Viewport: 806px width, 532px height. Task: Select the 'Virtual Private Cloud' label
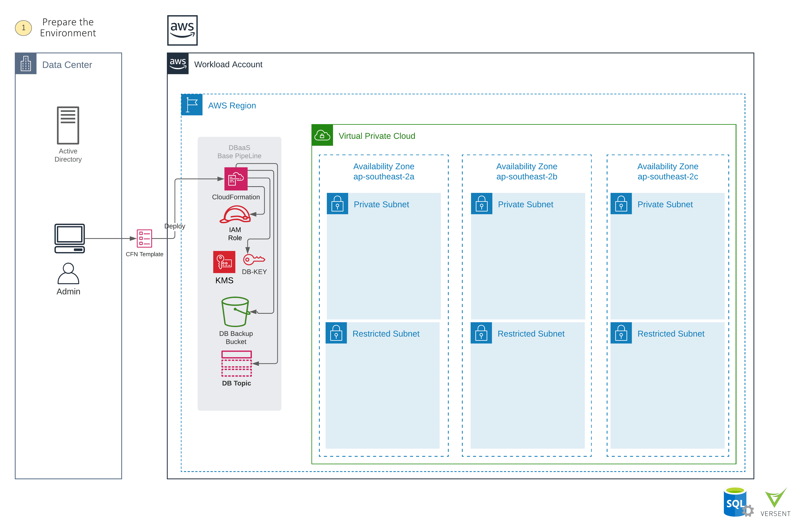tap(377, 136)
